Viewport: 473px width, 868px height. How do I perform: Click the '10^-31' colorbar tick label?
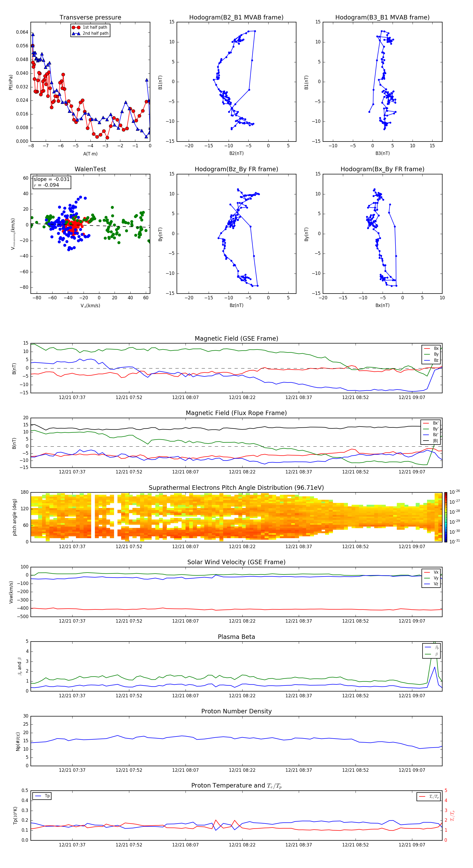pos(455,542)
